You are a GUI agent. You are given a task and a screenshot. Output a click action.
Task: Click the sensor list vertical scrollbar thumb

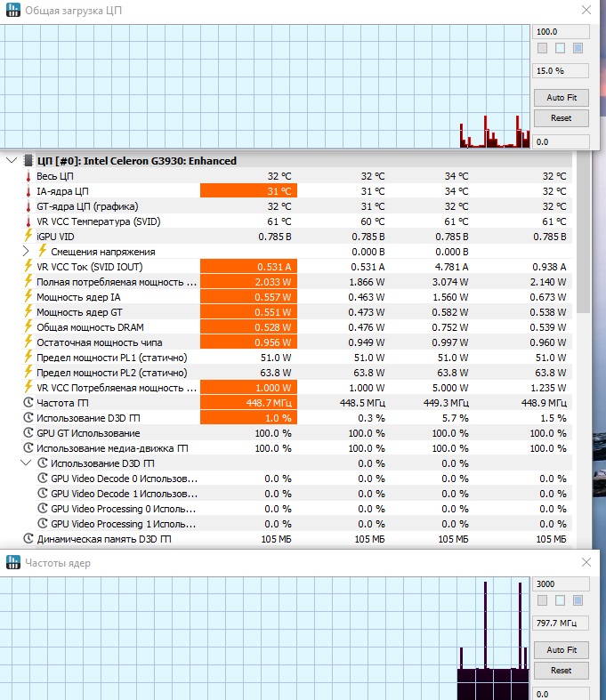(x=583, y=232)
